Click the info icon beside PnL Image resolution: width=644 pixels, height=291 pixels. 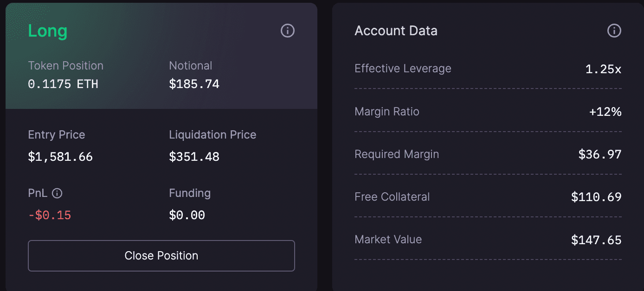pyautogui.click(x=57, y=193)
